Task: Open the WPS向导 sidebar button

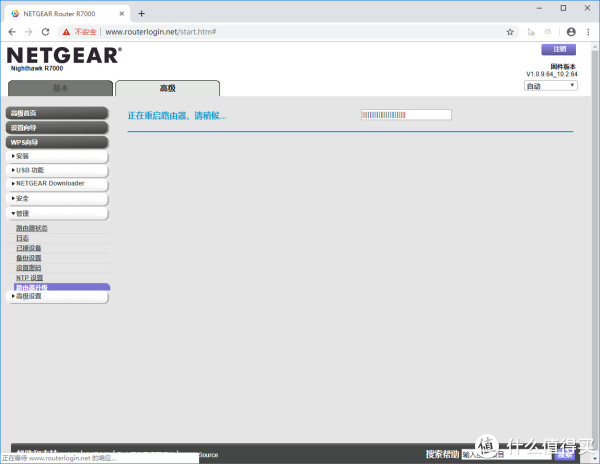Action: (x=57, y=142)
